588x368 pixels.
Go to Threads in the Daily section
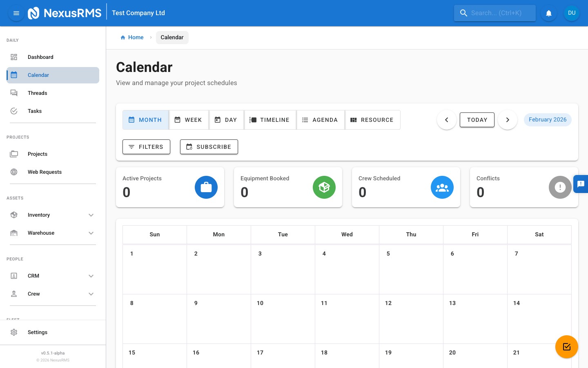(37, 93)
